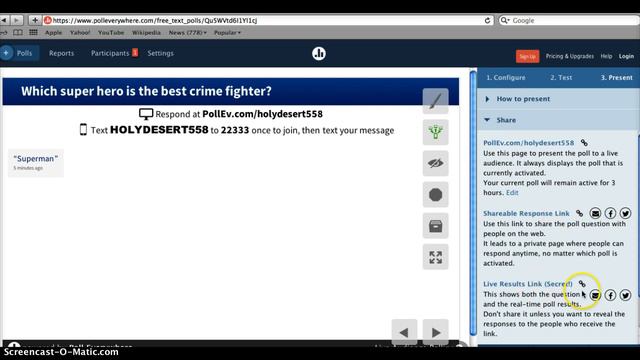640x360 pixels.
Task: Open the Top Sites grid icon
Action: (33, 33)
